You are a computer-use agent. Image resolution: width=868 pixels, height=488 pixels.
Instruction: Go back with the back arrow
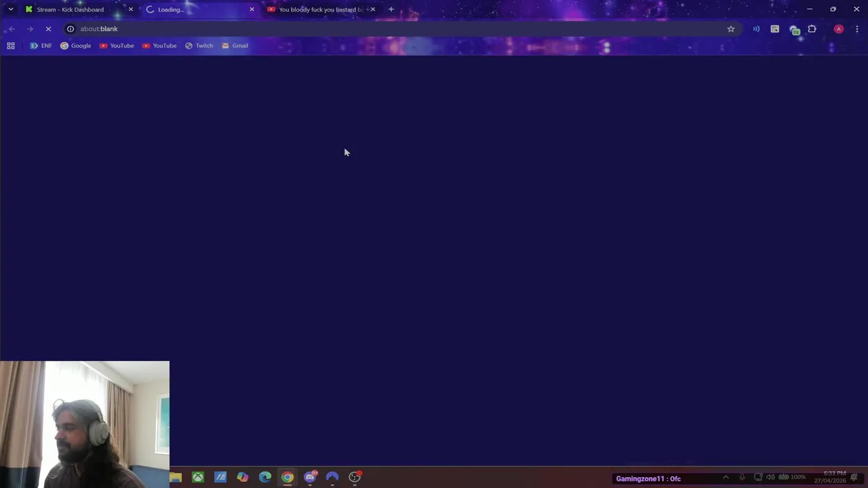click(x=12, y=29)
